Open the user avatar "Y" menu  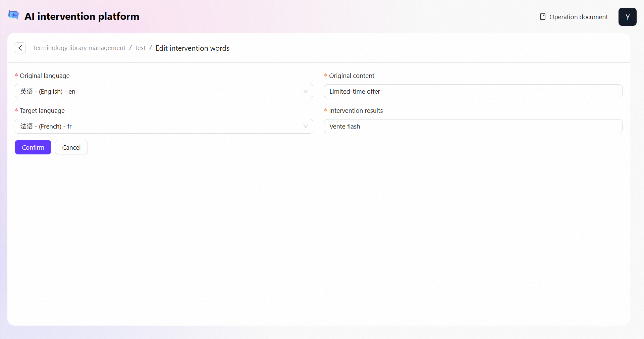627,17
